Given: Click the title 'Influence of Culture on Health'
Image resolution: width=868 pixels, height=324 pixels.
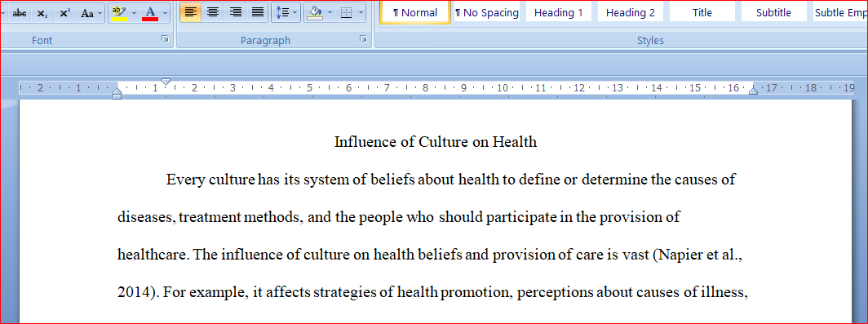Looking at the screenshot, I should (436, 142).
